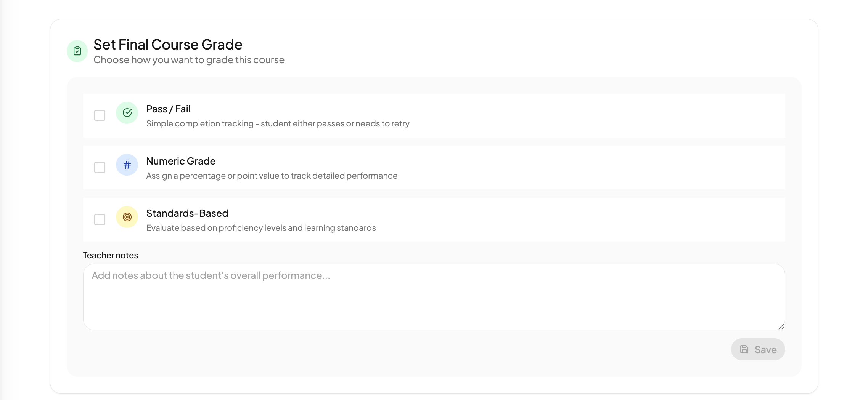Check the Standards-Based checkbox

click(100, 220)
